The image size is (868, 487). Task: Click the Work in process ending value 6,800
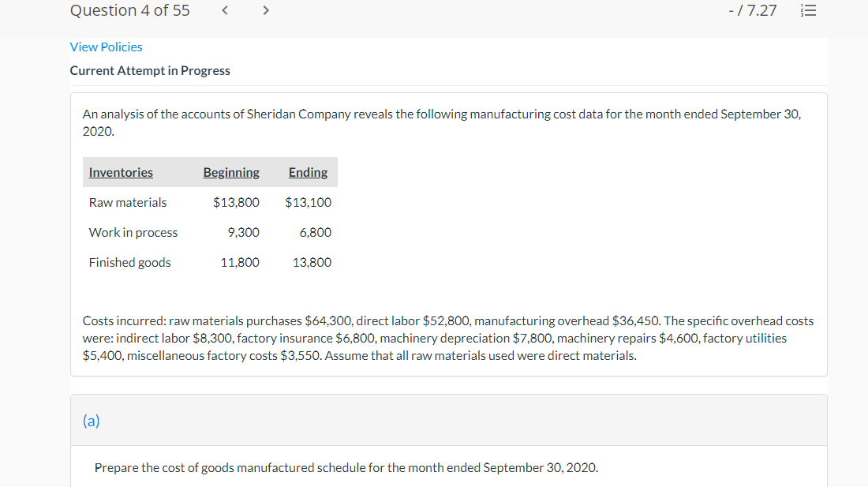[x=316, y=233]
